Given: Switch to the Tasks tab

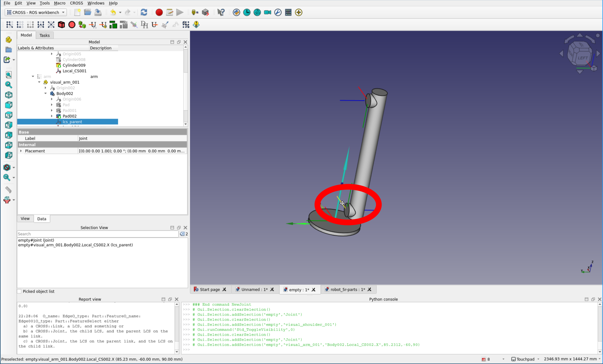Looking at the screenshot, I should 44,35.
